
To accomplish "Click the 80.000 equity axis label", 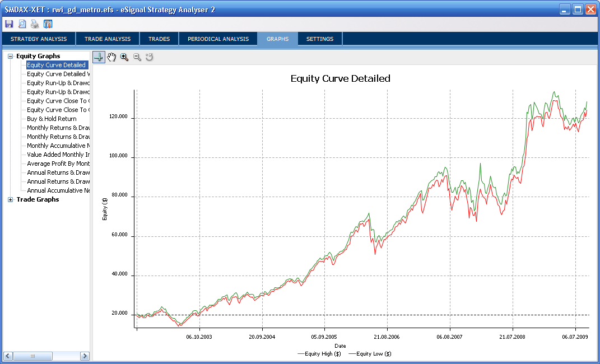I will [119, 195].
